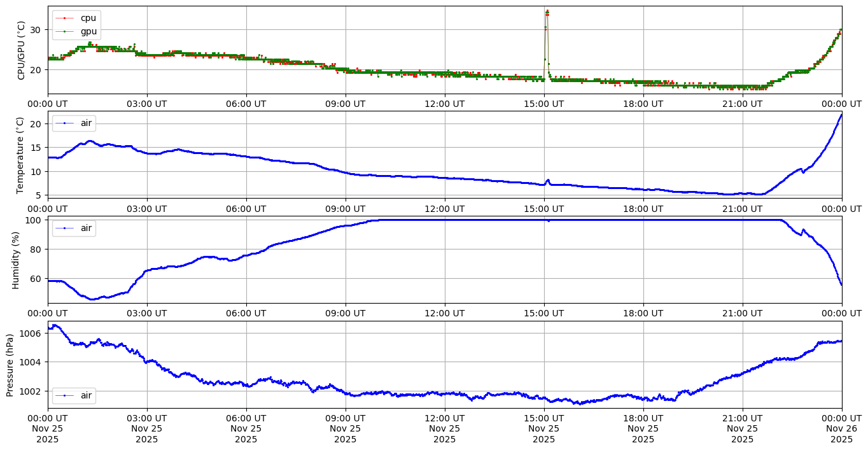Screen dimensions: 868x450
Task: Click the 1006 tick on Pressure axis
Action: (33, 334)
